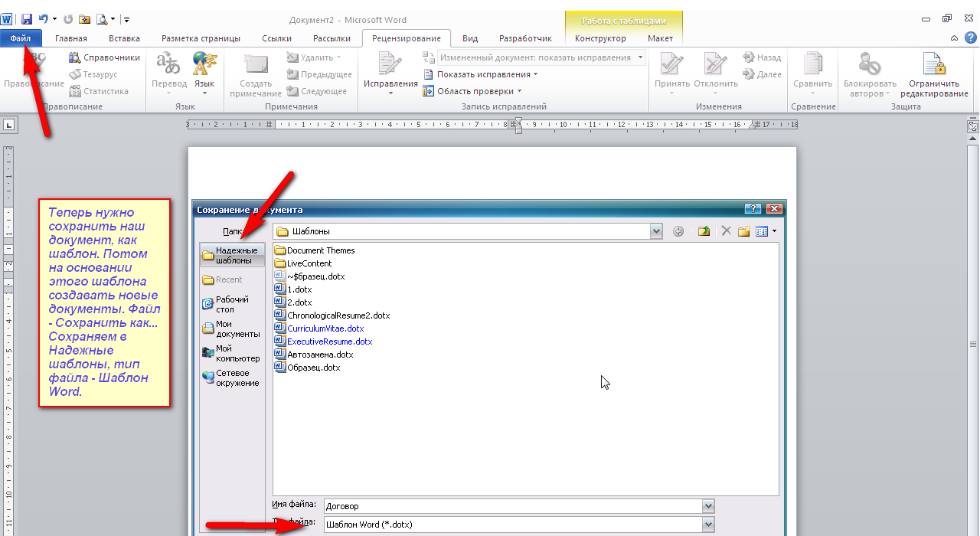Click the Print Preview magnifier icon
Screen dimensions: 980x536
coord(101,19)
